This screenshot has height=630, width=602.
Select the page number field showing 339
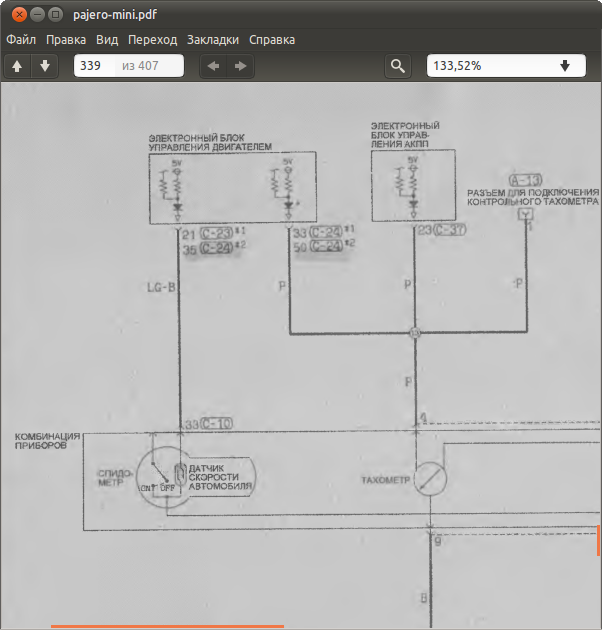click(x=95, y=66)
